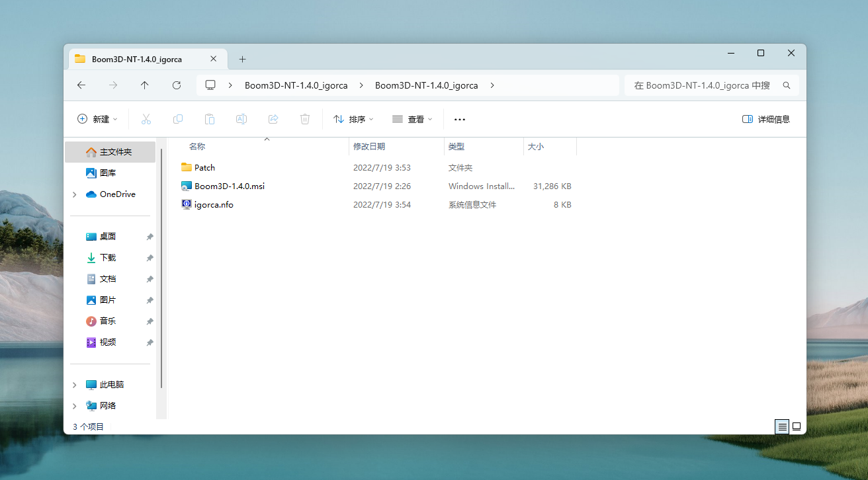
Task: Click the Cut scissors icon
Action: 146,119
